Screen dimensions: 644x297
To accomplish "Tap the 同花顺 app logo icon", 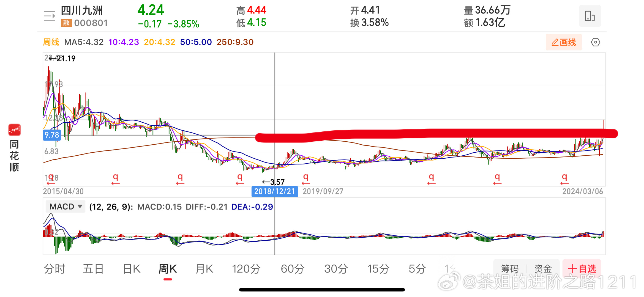I will tap(15, 130).
